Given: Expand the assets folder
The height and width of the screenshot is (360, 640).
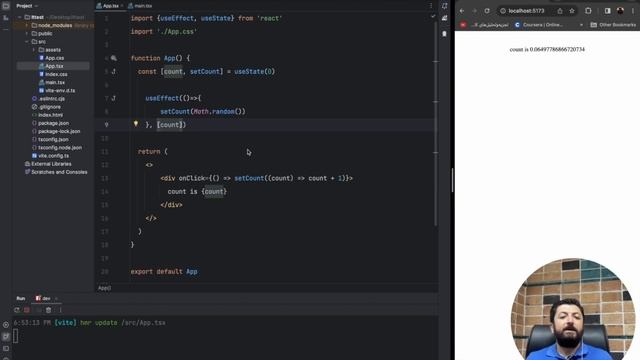Looking at the screenshot, I should pyautogui.click(x=34, y=50).
